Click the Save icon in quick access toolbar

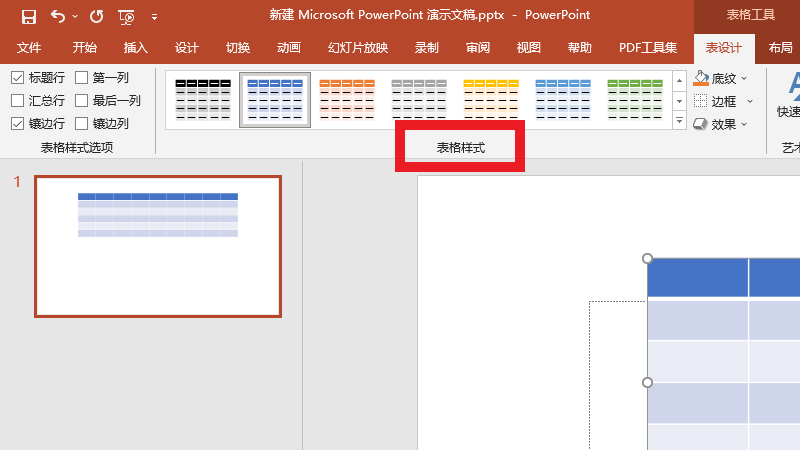click(x=29, y=16)
